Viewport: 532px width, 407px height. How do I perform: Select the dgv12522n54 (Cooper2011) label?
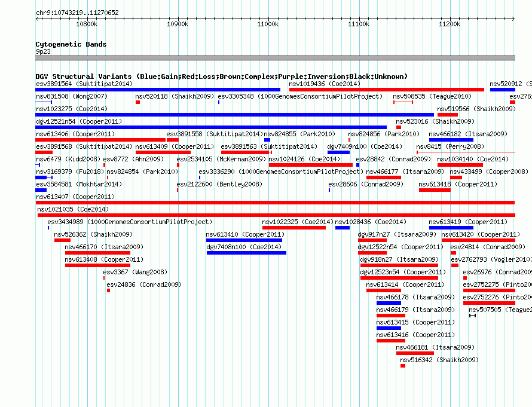(x=400, y=247)
